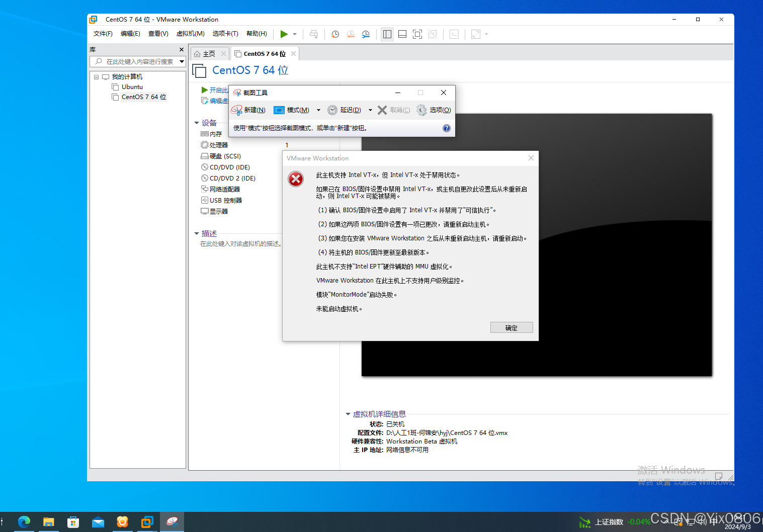Open the stretch display dropdown arrow
The image size is (763, 532).
(x=486, y=34)
